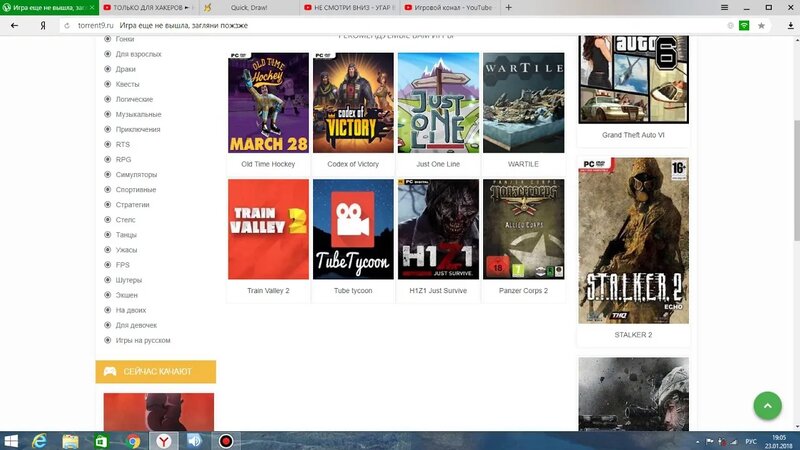This screenshot has height=450, width=800.
Task: Open the taskbar clock and date
Action: pyautogui.click(x=779, y=442)
